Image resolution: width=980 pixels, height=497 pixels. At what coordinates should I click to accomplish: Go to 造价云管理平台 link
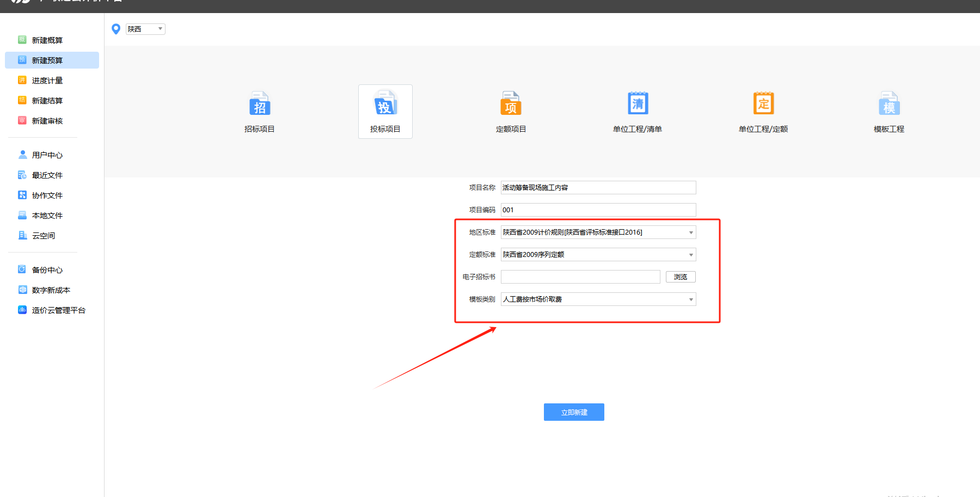coord(59,310)
